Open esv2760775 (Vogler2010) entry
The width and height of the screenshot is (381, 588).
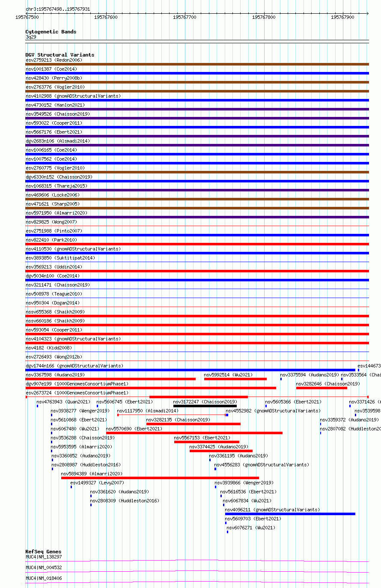(x=55, y=168)
